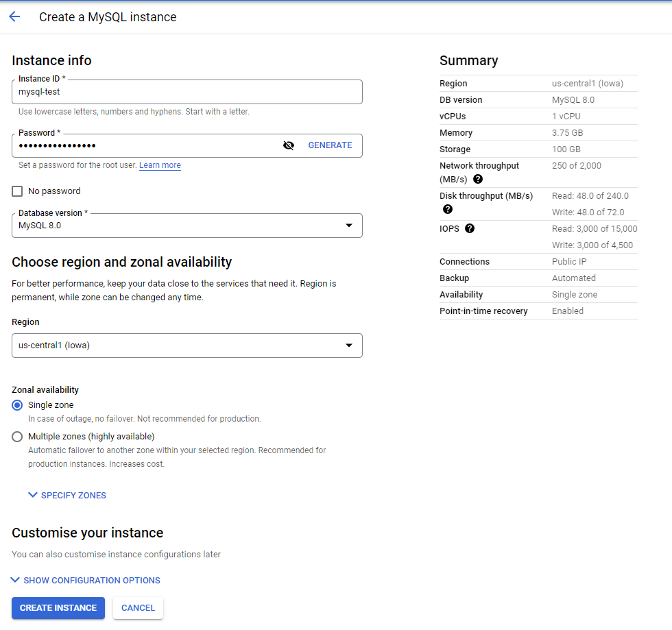Expand Specify Zones section
The height and width of the screenshot is (630, 672).
pyautogui.click(x=73, y=496)
